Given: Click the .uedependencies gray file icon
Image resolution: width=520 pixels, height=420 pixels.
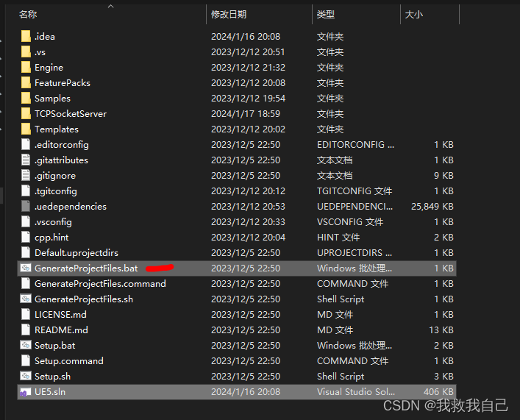Looking at the screenshot, I should point(26,206).
